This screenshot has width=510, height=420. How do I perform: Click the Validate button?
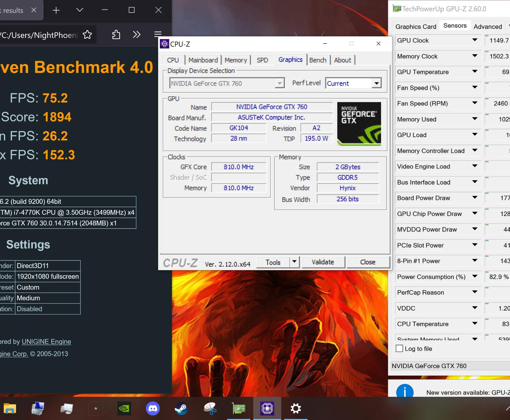(323, 262)
